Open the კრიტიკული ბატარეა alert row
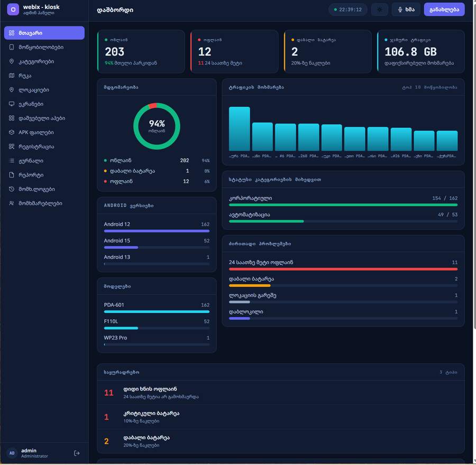The image size is (476, 465). 281,417
